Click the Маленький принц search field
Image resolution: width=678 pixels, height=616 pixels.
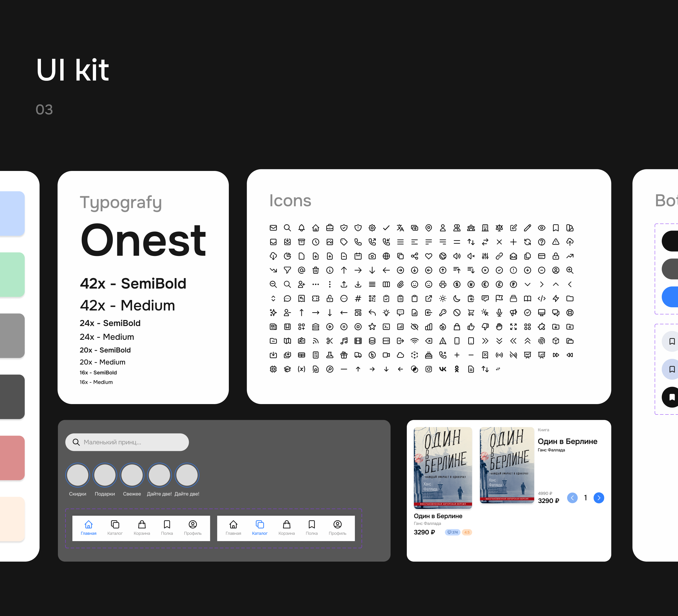(x=127, y=442)
